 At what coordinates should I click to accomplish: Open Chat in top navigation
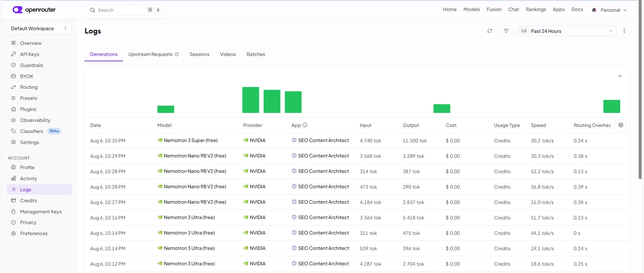pyautogui.click(x=514, y=9)
